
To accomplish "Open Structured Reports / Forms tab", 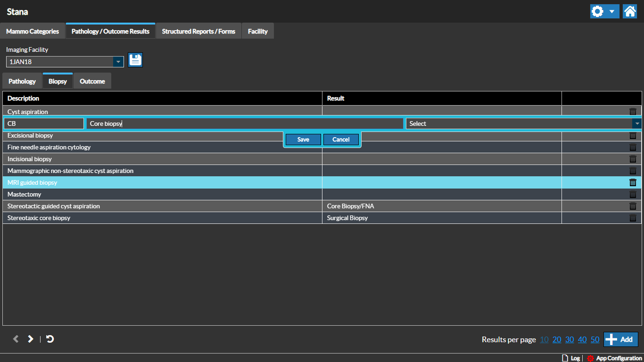I will [198, 31].
